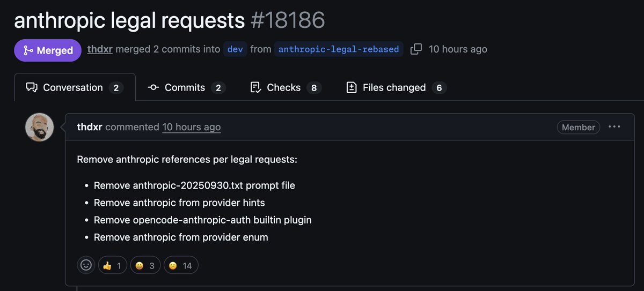Click thdxr author name in comment header
Image resolution: width=644 pixels, height=291 pixels.
(90, 127)
